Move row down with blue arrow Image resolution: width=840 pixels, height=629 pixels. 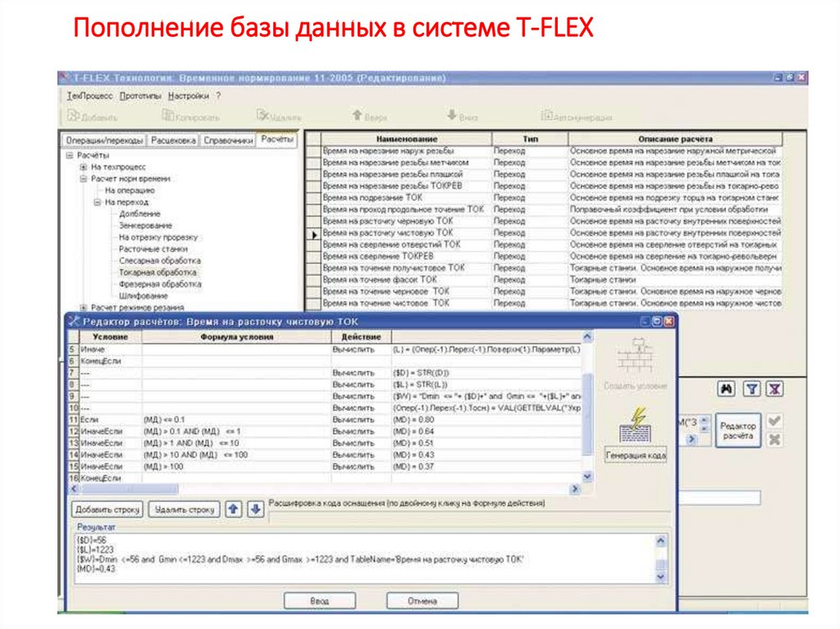coord(256,509)
